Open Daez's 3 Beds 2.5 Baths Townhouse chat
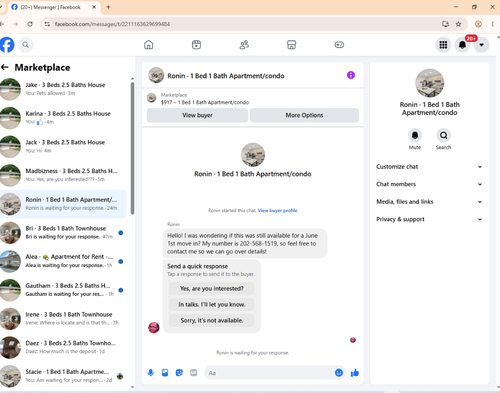Screen dimensions: 500x393 tap(63, 347)
